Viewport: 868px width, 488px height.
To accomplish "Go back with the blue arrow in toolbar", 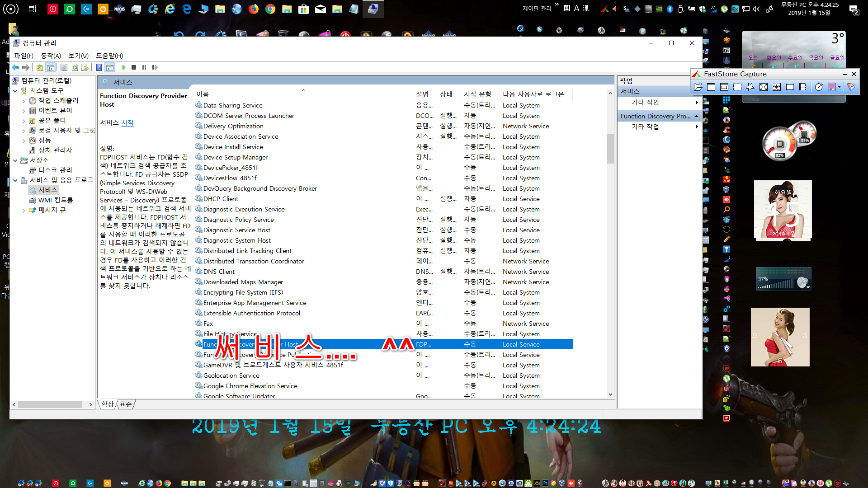I will 15,67.
